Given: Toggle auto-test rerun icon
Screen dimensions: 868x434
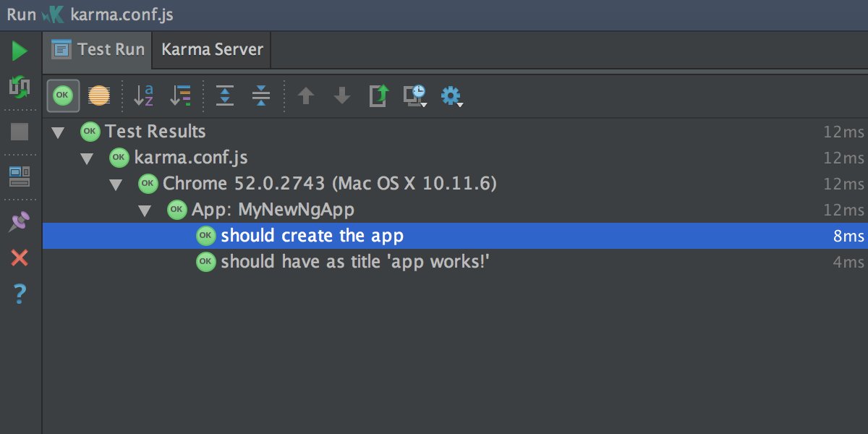Looking at the screenshot, I should coord(20,88).
